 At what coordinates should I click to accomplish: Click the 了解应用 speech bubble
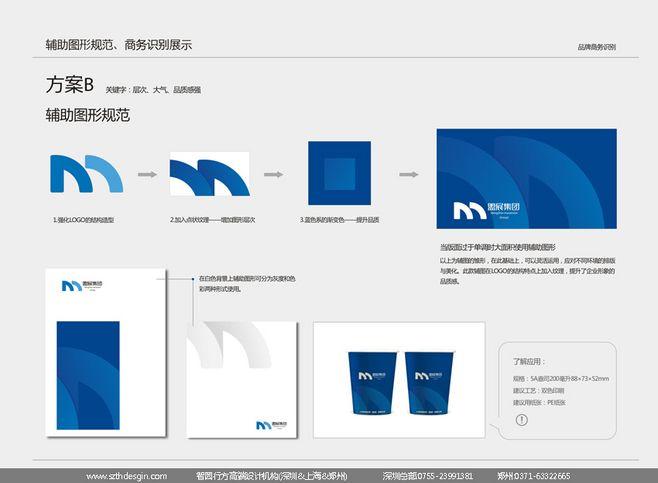point(560,385)
